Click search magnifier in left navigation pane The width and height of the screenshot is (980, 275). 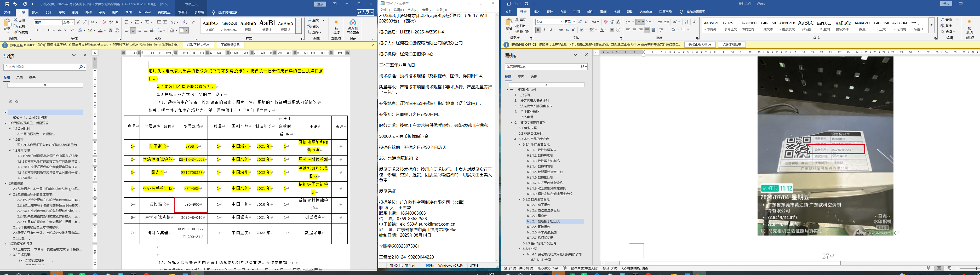tap(81, 67)
